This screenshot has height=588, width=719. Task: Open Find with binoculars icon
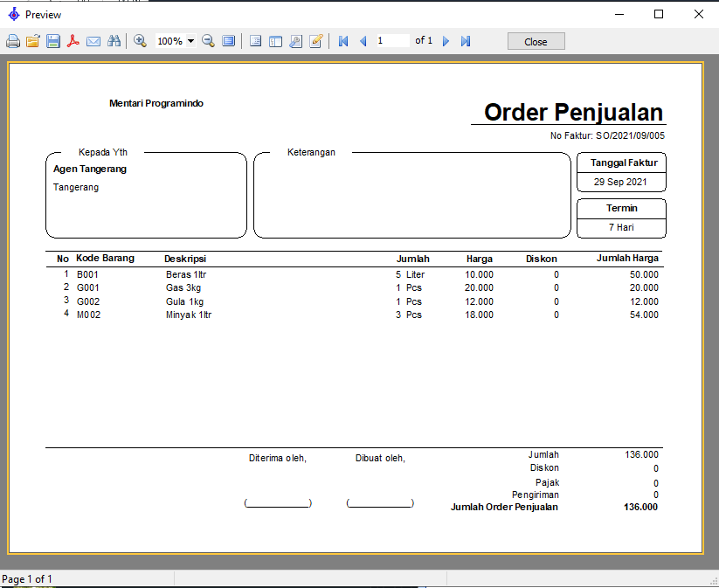114,41
